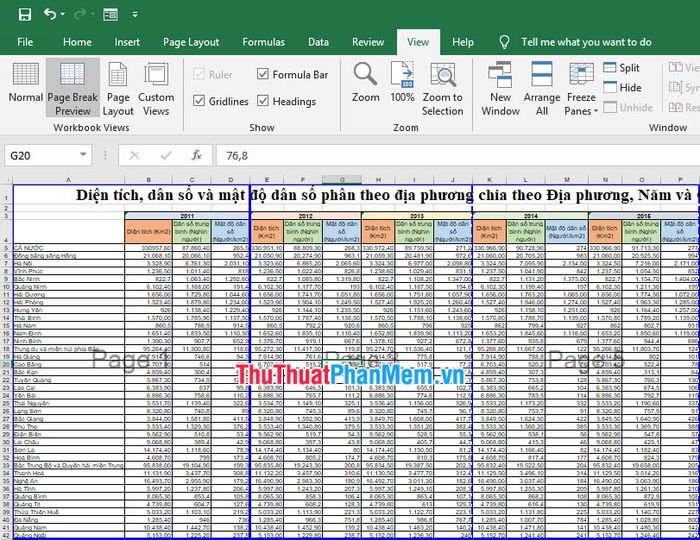This screenshot has width=700, height=540.
Task: Switch to the Page Layout ribbon tab
Action: coord(191,42)
